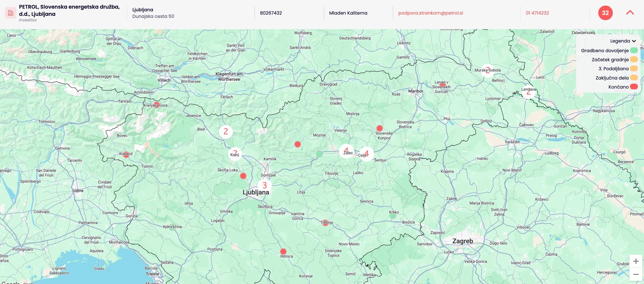Open the cluster marker at Murska Sobota

[x=488, y=71]
